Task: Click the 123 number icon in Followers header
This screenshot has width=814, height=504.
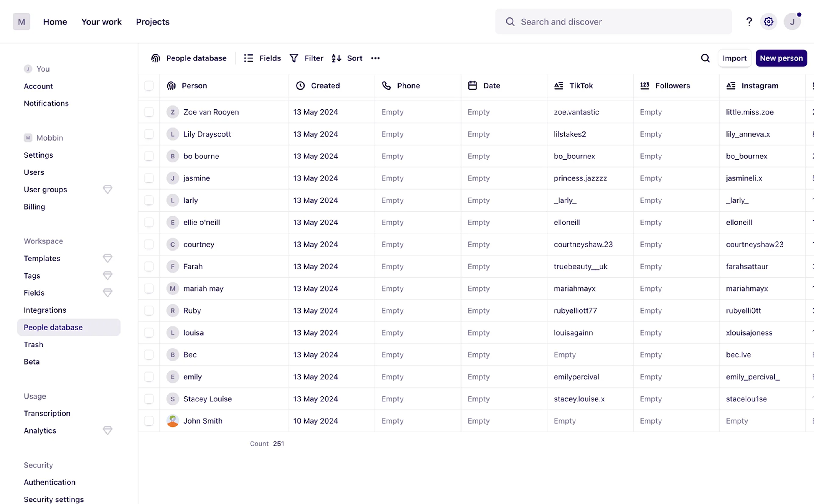Action: click(645, 86)
